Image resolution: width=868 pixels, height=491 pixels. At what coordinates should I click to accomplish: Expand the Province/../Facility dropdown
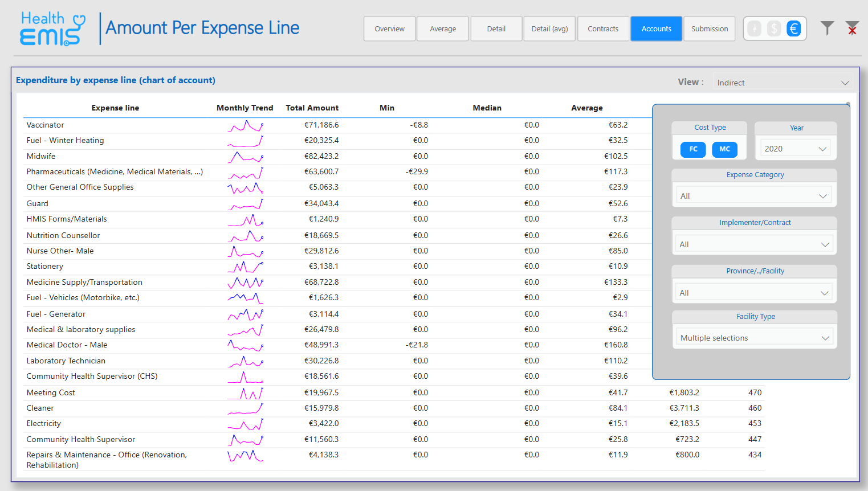tap(753, 292)
